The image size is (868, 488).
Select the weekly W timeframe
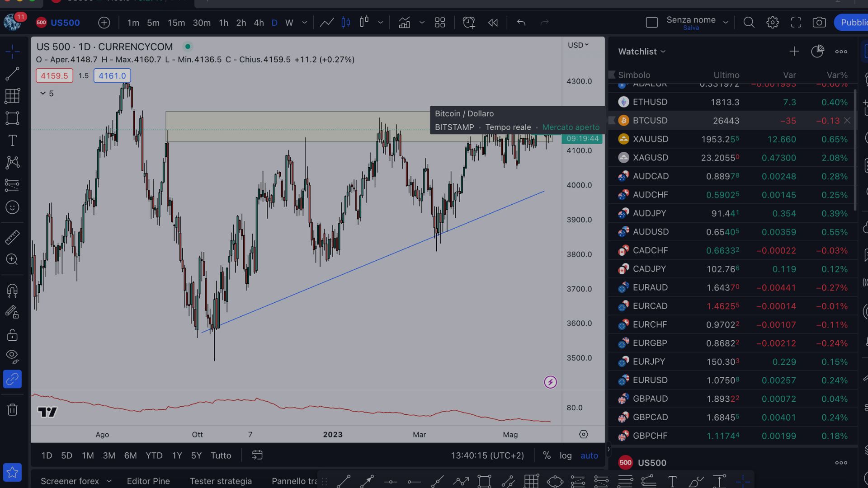pos(289,23)
